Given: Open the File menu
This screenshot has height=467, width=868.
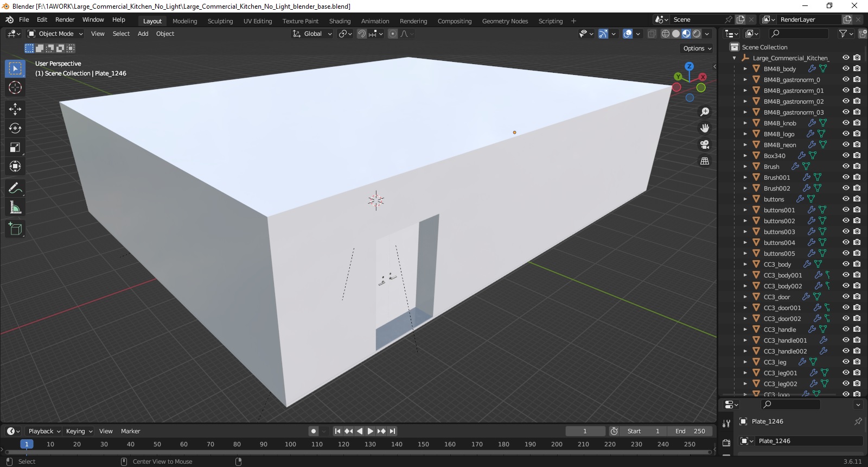Looking at the screenshot, I should coord(24,20).
